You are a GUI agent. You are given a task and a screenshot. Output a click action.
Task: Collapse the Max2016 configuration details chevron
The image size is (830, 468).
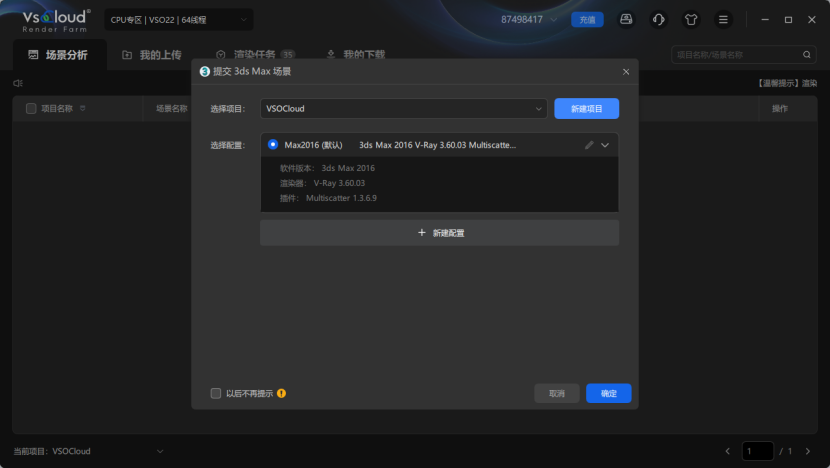(x=605, y=145)
